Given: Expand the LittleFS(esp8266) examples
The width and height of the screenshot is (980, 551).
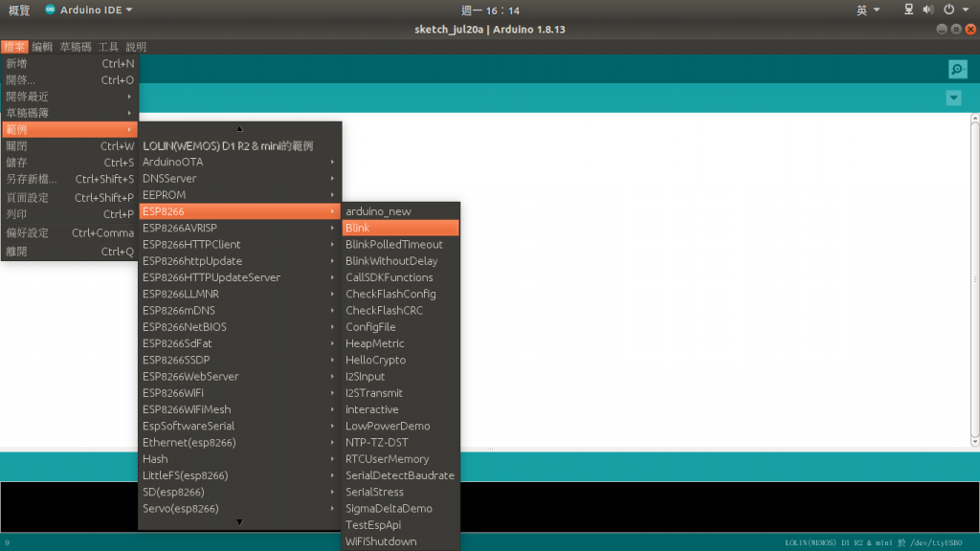Looking at the screenshot, I should [239, 475].
